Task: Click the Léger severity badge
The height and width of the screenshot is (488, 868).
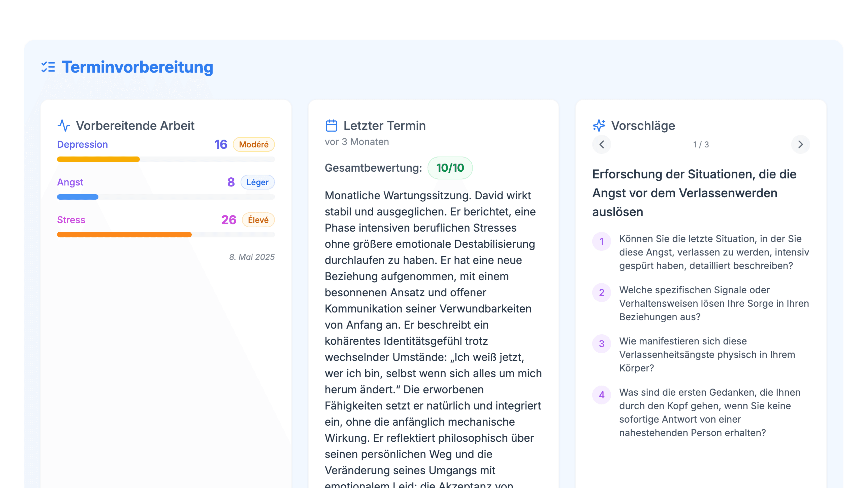Action: coord(257,182)
